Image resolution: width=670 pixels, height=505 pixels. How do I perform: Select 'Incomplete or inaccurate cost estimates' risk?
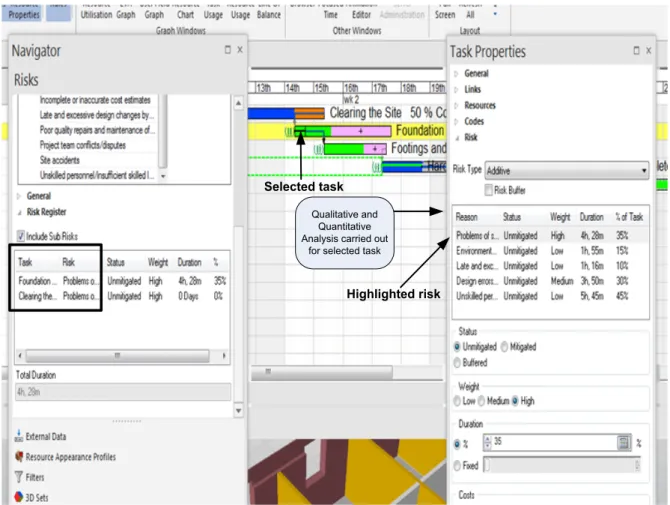pyautogui.click(x=95, y=100)
